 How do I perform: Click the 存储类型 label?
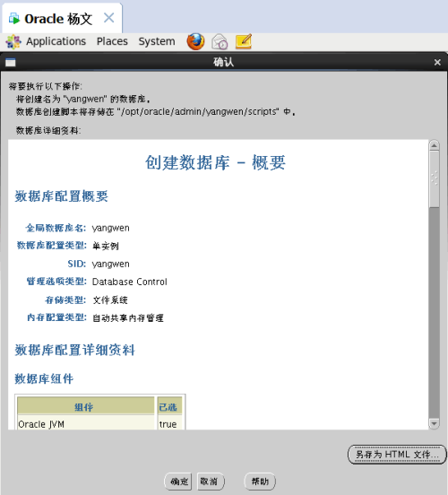tap(65, 300)
